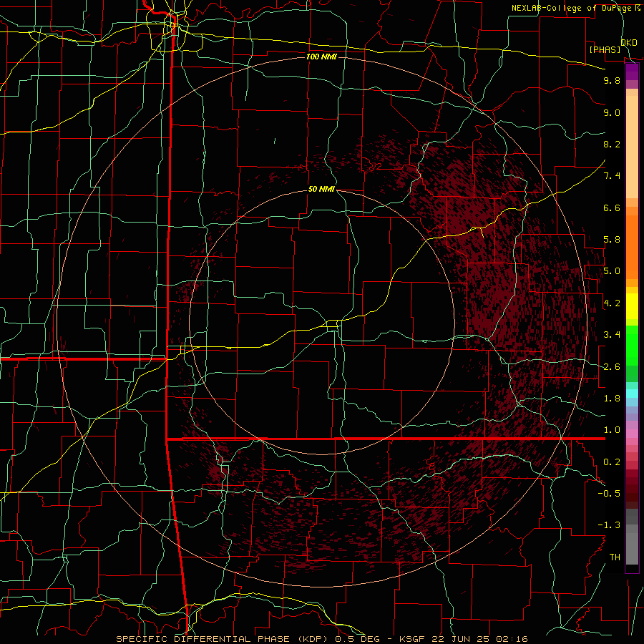644x644 pixels.
Task: Select the 100 NMI range ring label
Action: [321, 57]
